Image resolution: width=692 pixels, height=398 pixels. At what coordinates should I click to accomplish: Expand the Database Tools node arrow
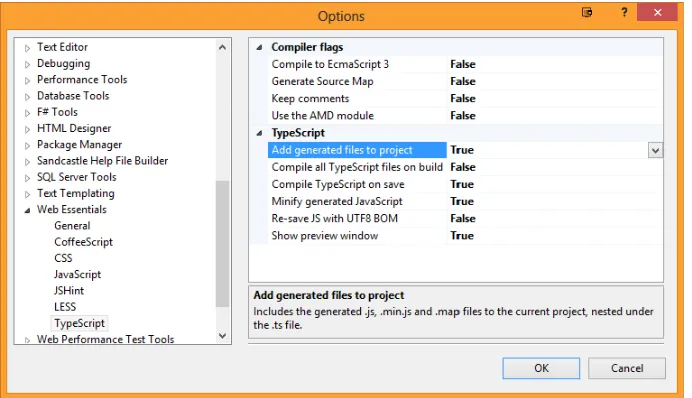(x=27, y=97)
